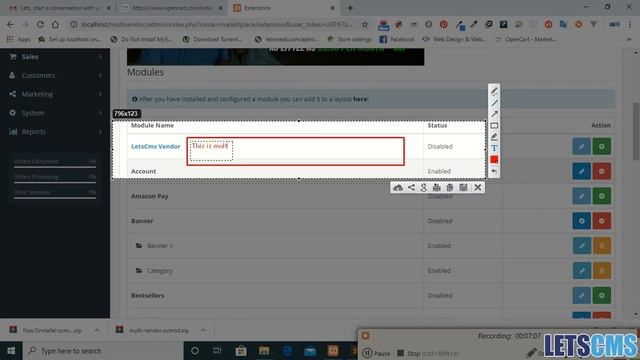Expand the Customers sidebar menu
640x360 pixels.
point(55,76)
